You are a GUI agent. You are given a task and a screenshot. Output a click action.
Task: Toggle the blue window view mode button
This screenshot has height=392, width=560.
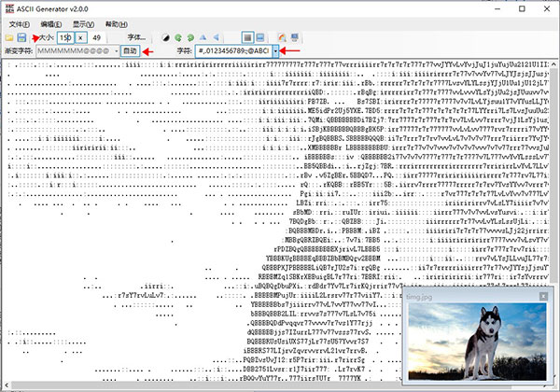(x=260, y=37)
